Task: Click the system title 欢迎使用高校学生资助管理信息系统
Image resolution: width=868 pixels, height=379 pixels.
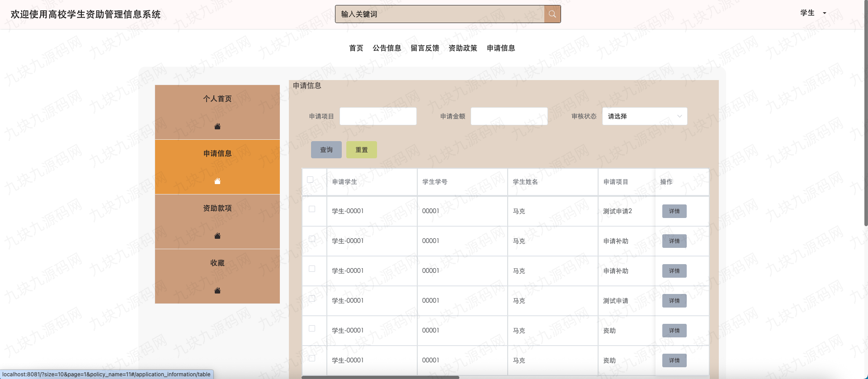Action: tap(86, 14)
